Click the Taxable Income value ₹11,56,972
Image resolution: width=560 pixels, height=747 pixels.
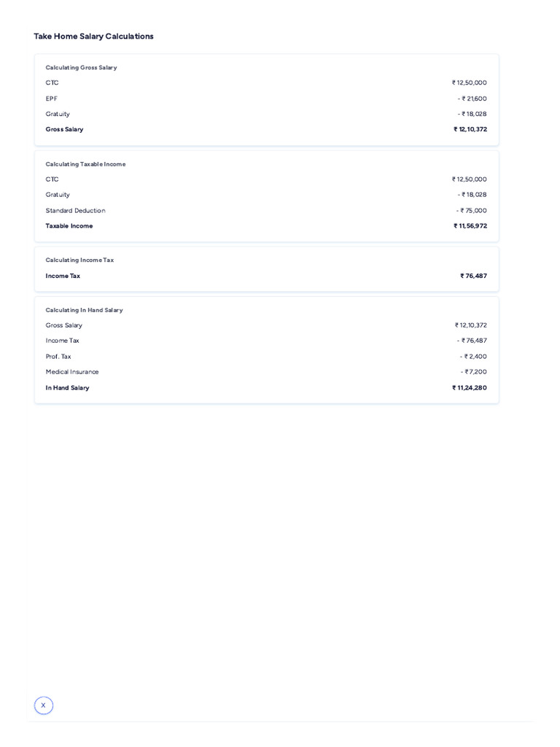coord(470,226)
